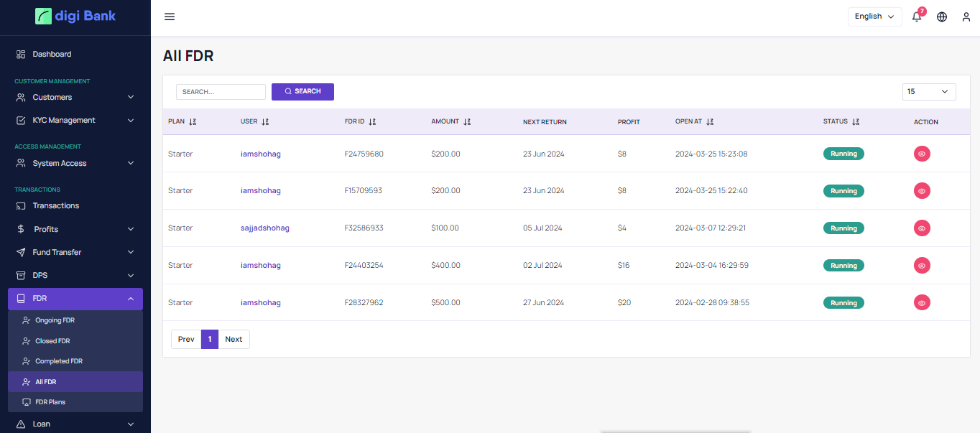Sort by Open At column icon
The image size is (980, 433).
(x=710, y=122)
